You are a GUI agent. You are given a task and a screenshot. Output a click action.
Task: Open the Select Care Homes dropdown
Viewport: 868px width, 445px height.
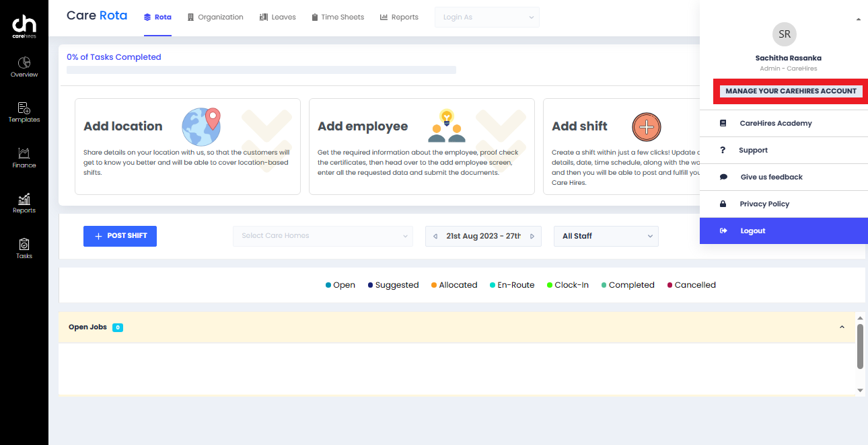pos(322,236)
